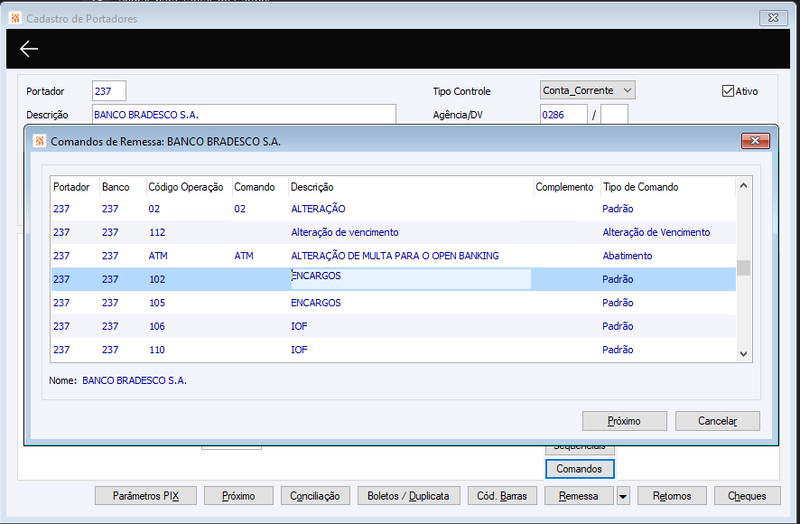Click the Próximo button in the dialog
This screenshot has height=524, width=800.
(624, 421)
